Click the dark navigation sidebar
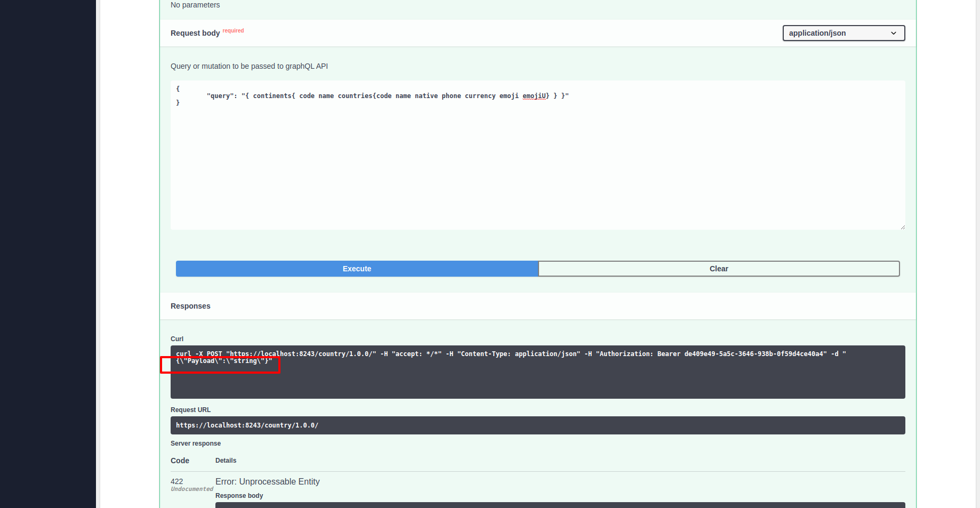 tap(47, 254)
